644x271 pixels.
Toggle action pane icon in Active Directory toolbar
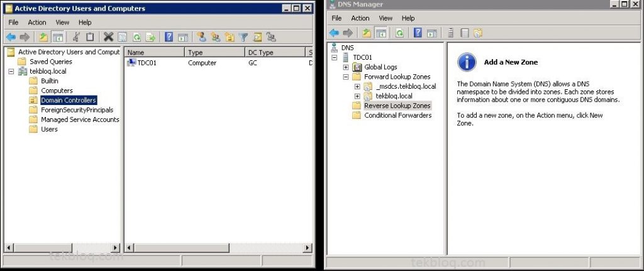[183, 37]
